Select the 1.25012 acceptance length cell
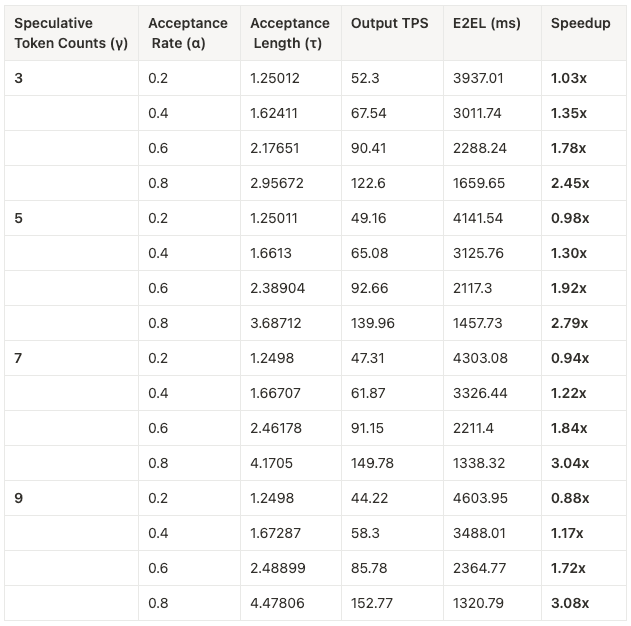 [x=277, y=78]
